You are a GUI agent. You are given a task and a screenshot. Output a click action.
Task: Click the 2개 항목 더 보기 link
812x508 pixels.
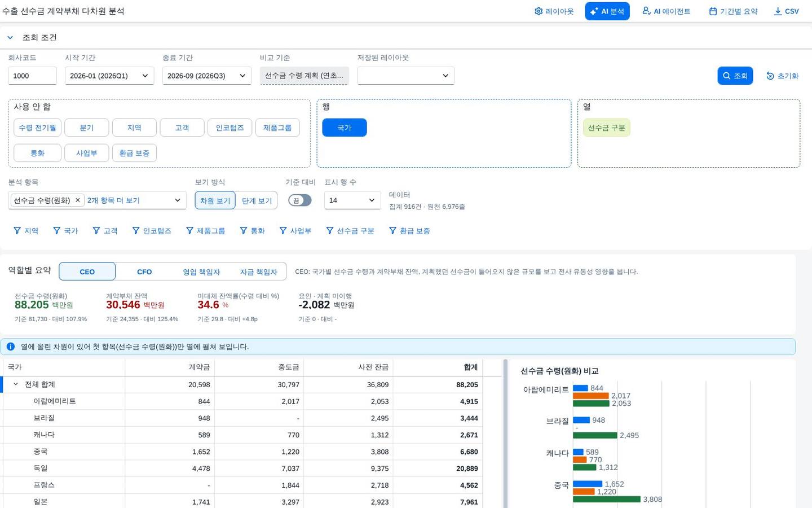click(x=113, y=200)
